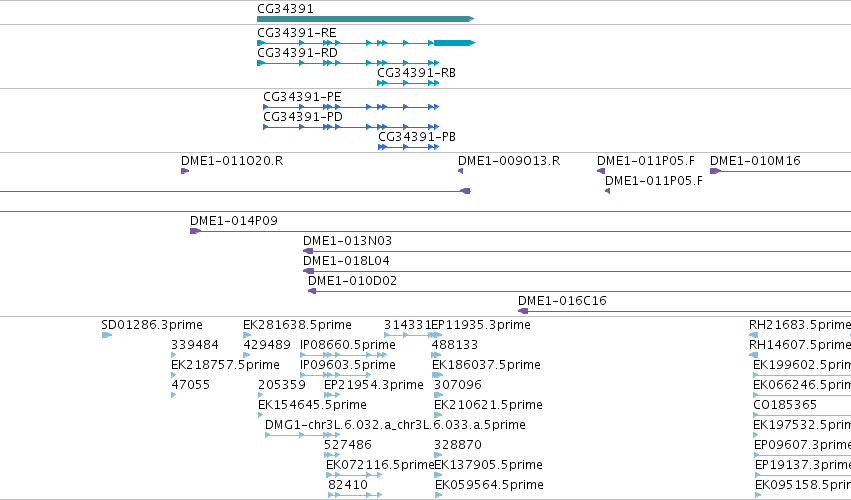Select the EP09607.3prime EST label
This screenshot has width=851, height=500.
click(x=802, y=446)
